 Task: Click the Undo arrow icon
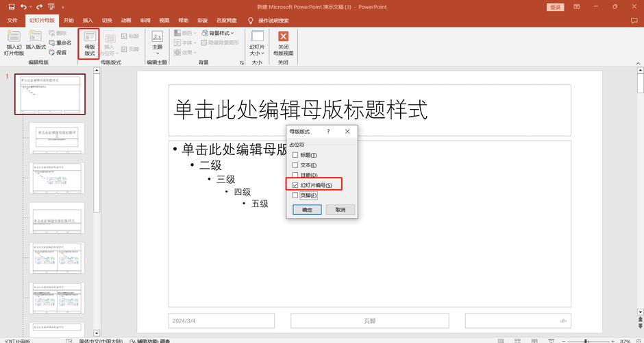23,6
